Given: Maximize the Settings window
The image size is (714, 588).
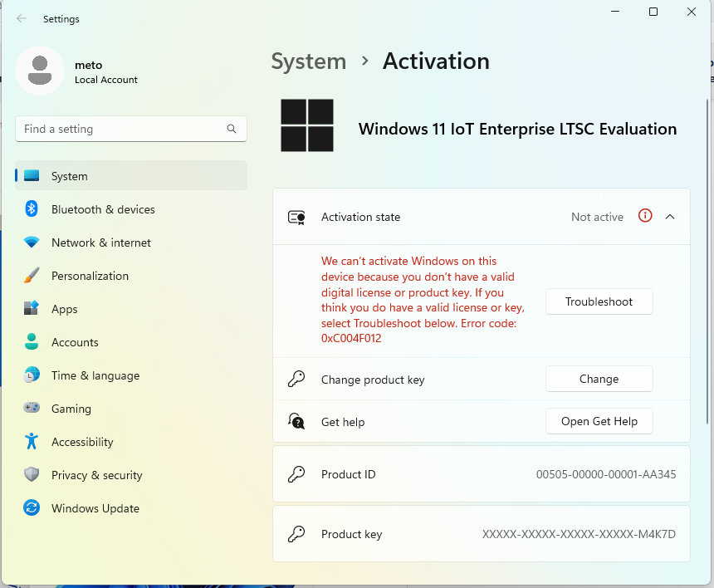Looking at the screenshot, I should pos(653,12).
